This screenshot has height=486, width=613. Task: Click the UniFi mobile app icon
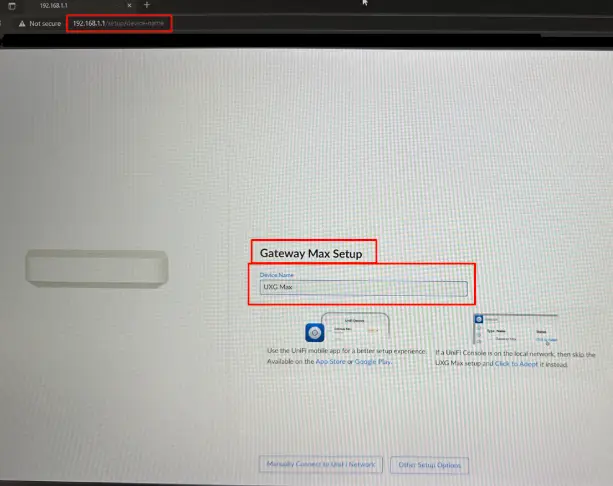pyautogui.click(x=315, y=333)
